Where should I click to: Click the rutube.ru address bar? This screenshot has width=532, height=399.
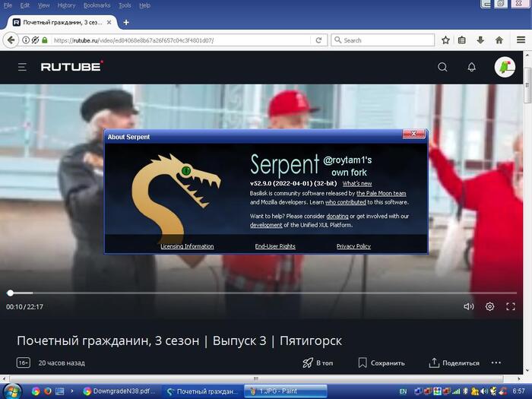pyautogui.click(x=180, y=40)
